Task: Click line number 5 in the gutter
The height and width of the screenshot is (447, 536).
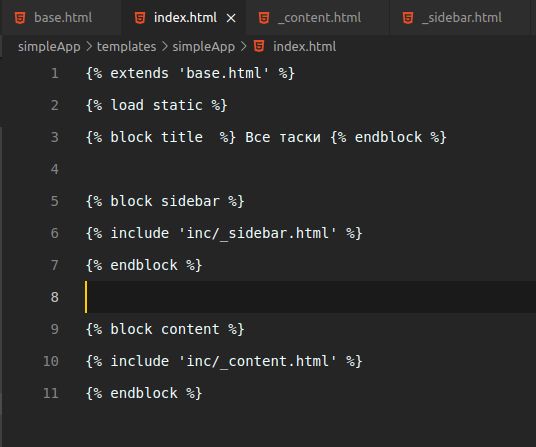Action: click(x=55, y=201)
